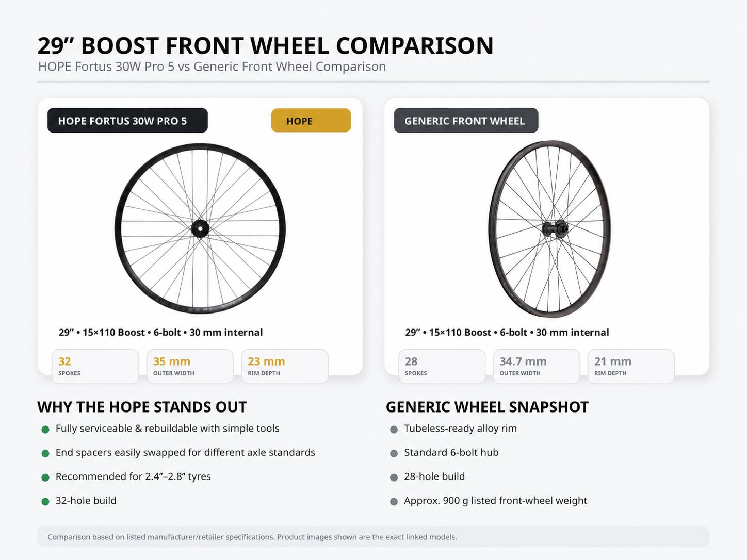Click grey bullet beside 'Standard 6-bolt hub'

tap(394, 453)
